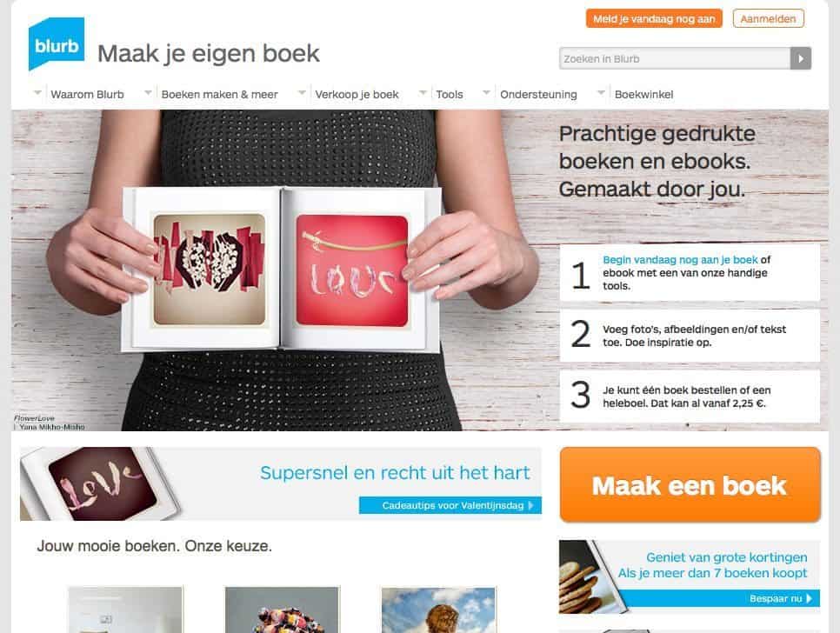Expand the arrow beside Boeken maken & meer

click(x=148, y=93)
